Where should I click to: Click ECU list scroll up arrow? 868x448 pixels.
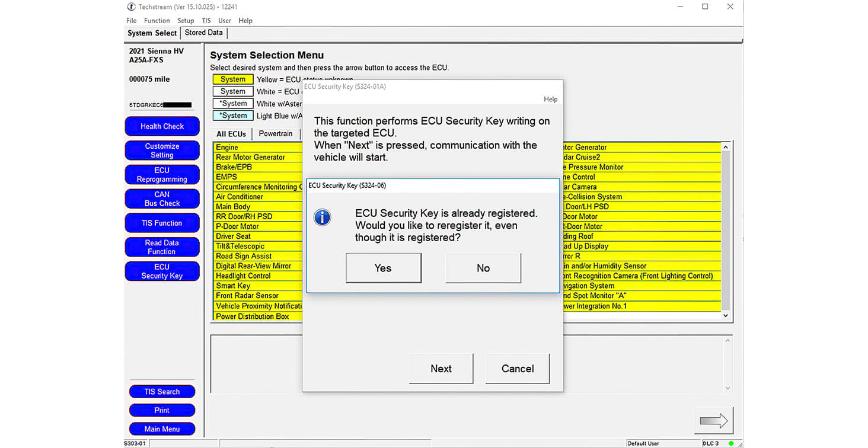[x=726, y=147]
